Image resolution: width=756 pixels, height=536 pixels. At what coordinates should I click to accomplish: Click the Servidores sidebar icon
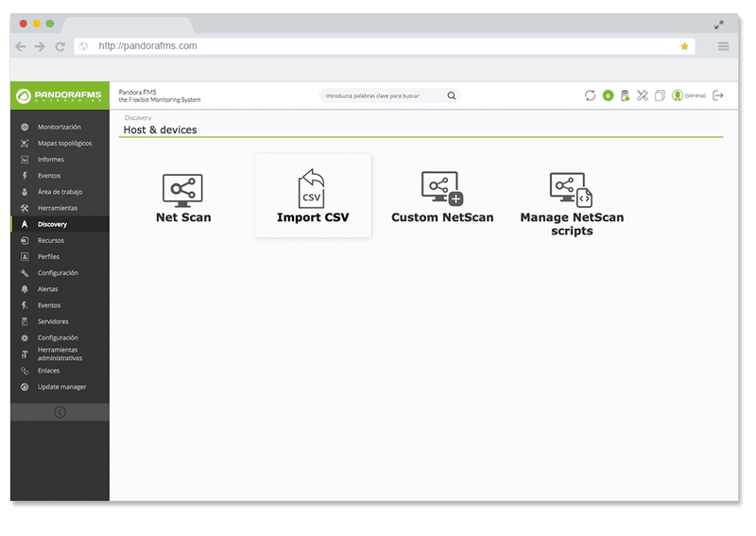(x=25, y=321)
